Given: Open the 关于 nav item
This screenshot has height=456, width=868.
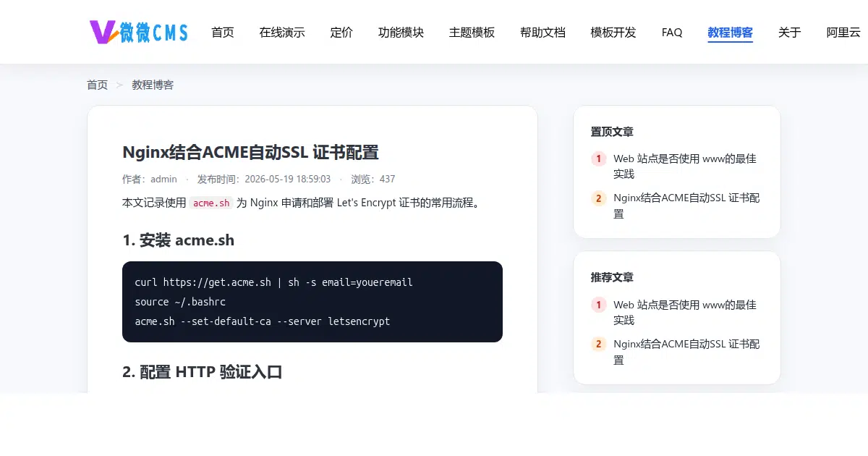Looking at the screenshot, I should tap(790, 33).
